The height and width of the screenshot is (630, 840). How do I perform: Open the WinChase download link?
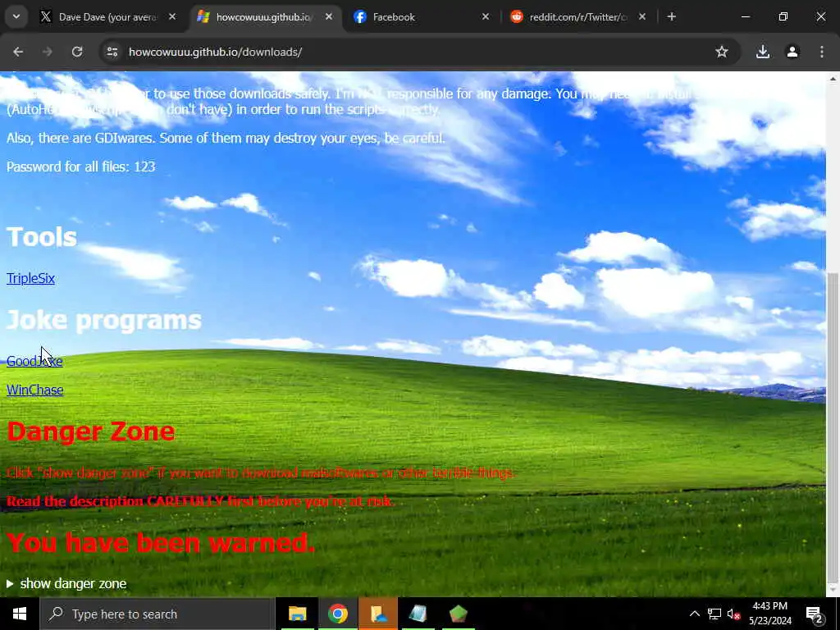[x=34, y=390]
